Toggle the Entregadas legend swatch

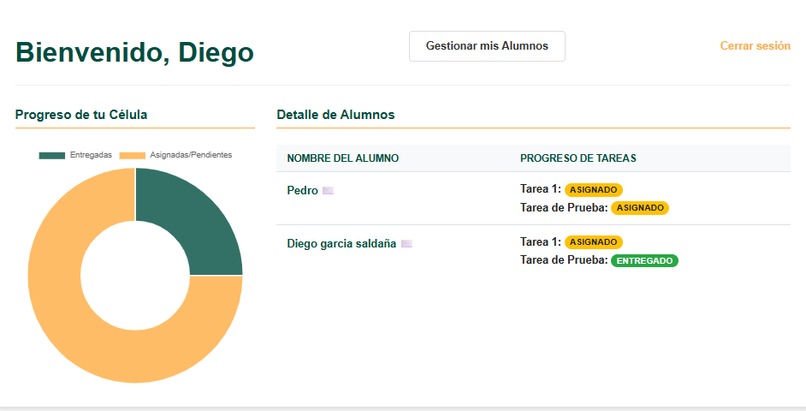pos(52,155)
